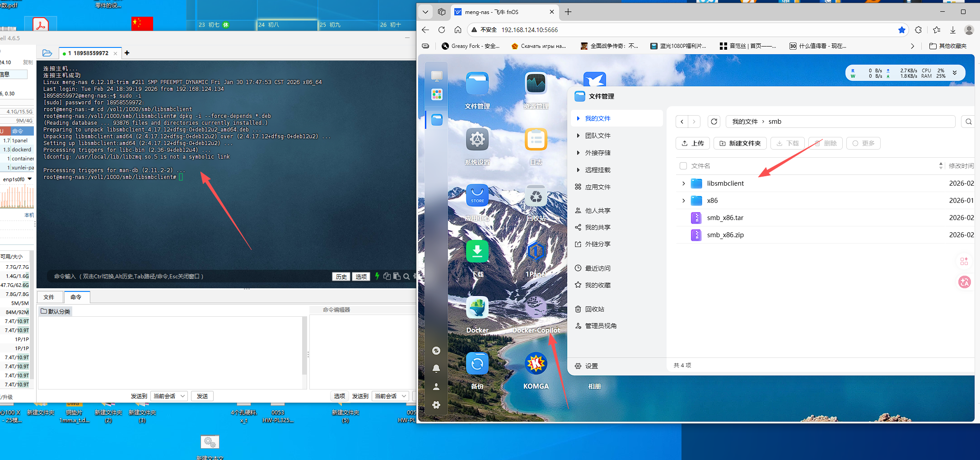
Task: Open the 备份 backup app icon
Action: pyautogui.click(x=477, y=364)
